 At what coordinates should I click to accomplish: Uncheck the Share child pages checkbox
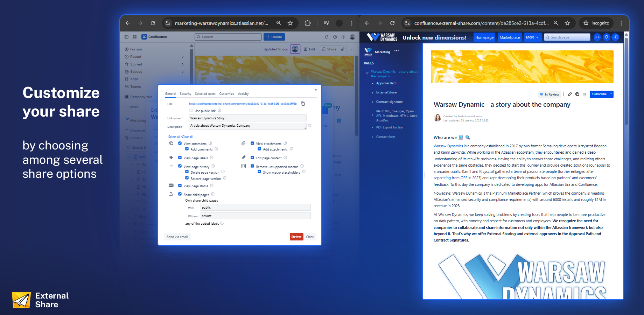click(x=180, y=194)
